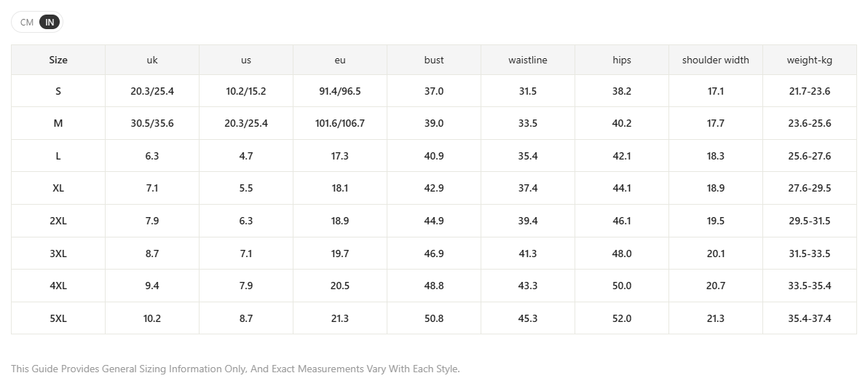Click the eu column header
The image size is (868, 389).
click(340, 60)
